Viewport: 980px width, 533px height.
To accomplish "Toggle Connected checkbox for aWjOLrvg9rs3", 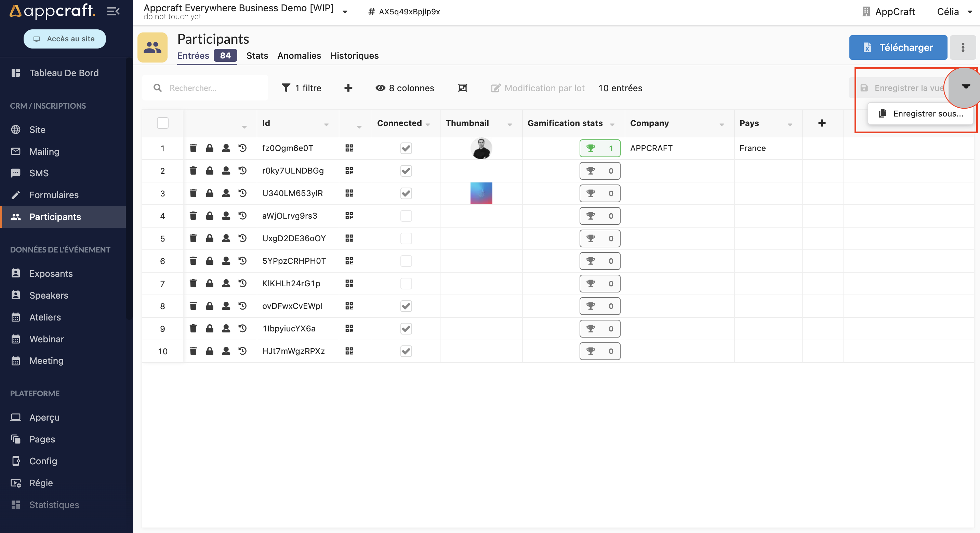I will coord(406,216).
